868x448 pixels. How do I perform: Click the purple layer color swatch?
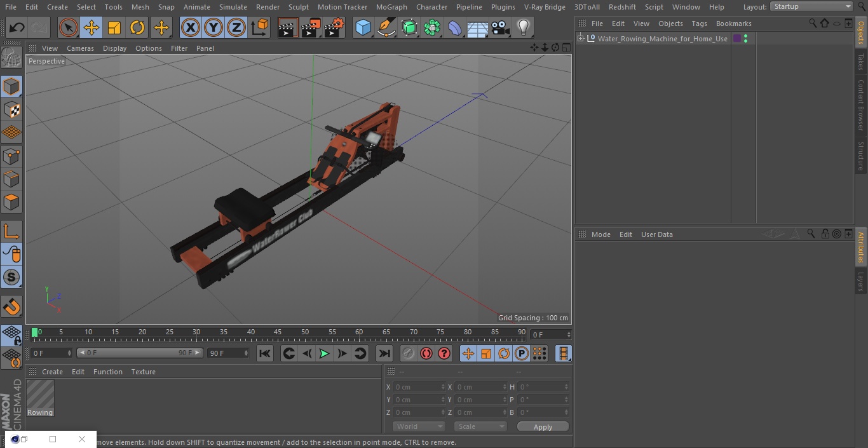point(737,39)
